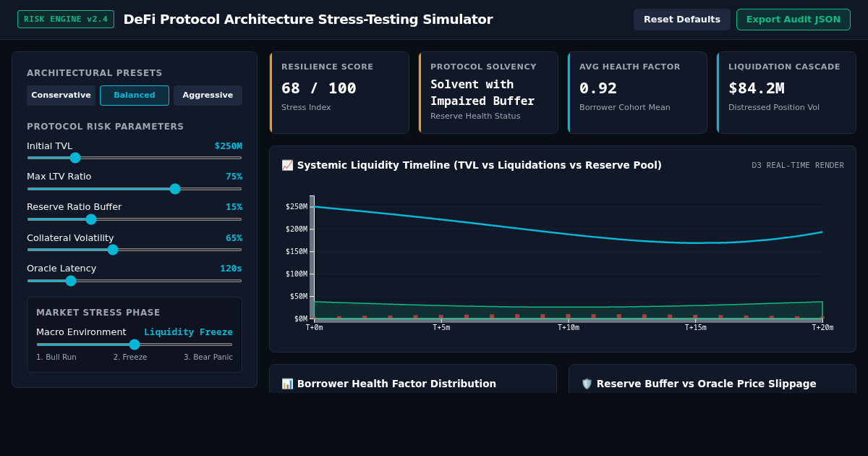Viewport: 868px width, 456px height.
Task: Click the Distressed Position Vol subtitle
Action: click(774, 108)
